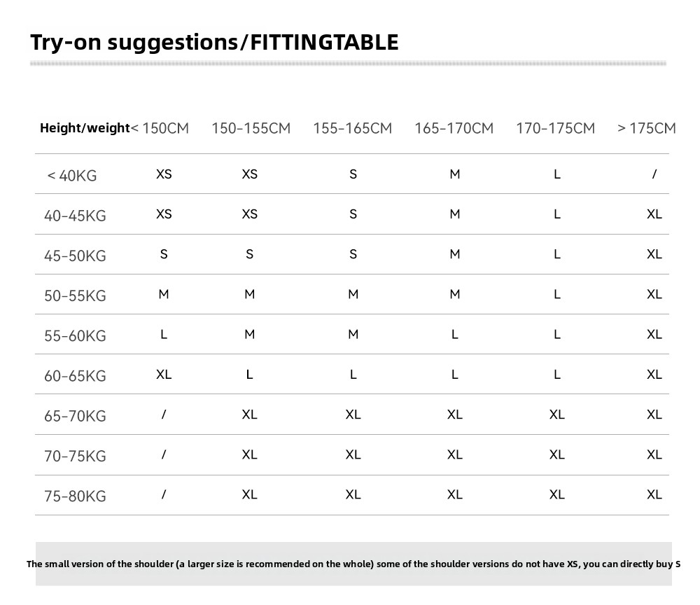Click the '70-75KG' weight row label
Screen dimensions: 700x605
(x=75, y=457)
